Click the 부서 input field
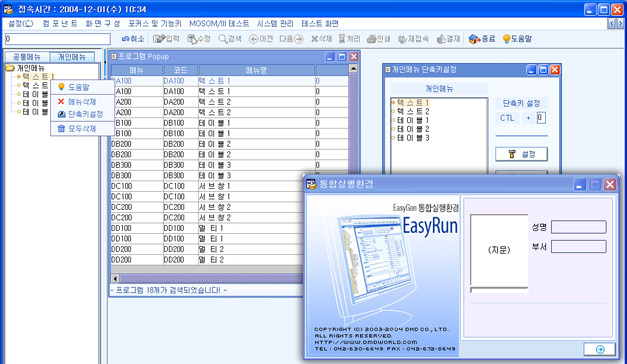Screen dimensions: 627x364 point(579,246)
